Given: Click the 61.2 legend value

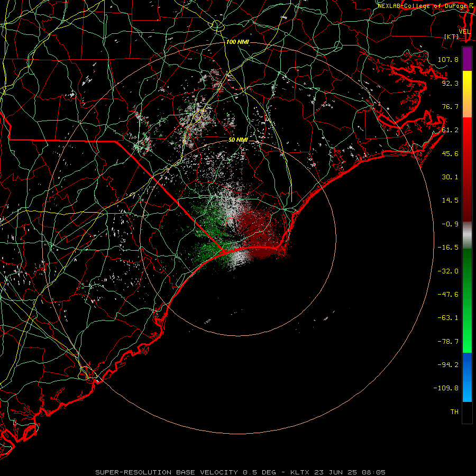Looking at the screenshot, I should (450, 130).
